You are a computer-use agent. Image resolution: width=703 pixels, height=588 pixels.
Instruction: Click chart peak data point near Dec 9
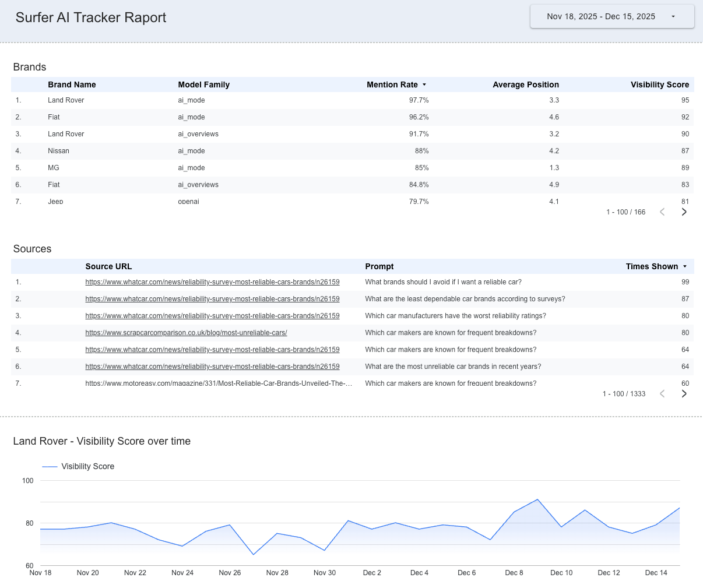(537, 499)
